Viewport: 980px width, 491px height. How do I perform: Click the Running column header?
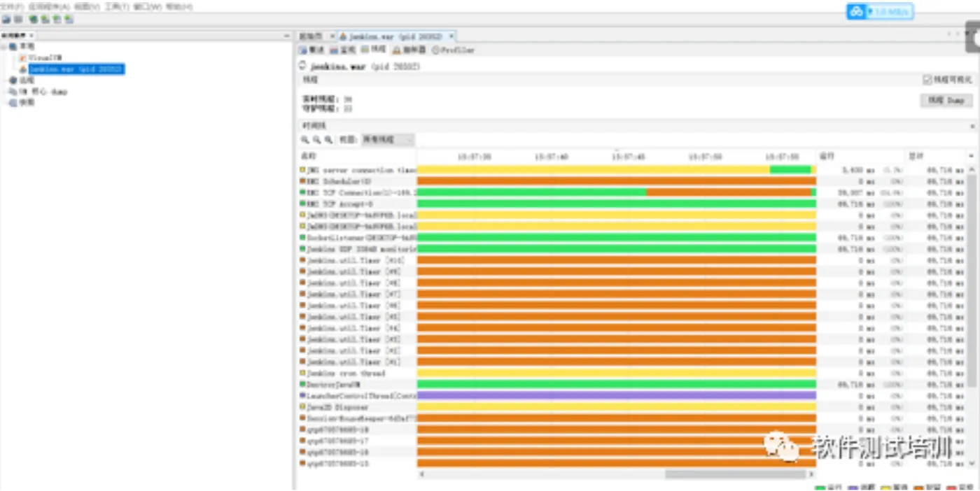pyautogui.click(x=861, y=156)
